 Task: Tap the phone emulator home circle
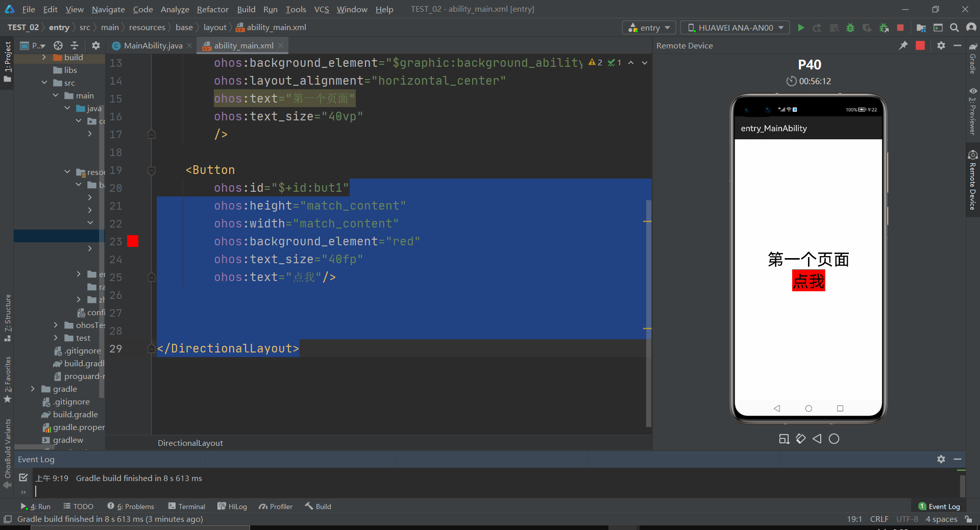(x=808, y=408)
